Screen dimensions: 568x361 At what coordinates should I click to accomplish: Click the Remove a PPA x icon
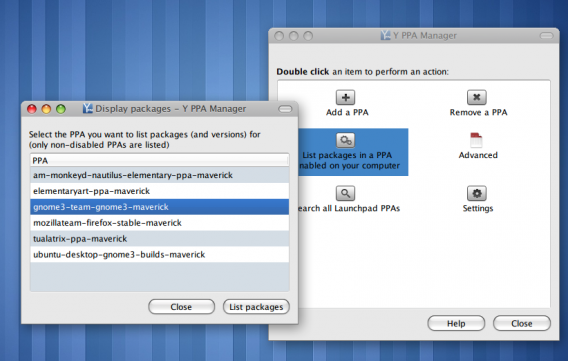tap(476, 97)
